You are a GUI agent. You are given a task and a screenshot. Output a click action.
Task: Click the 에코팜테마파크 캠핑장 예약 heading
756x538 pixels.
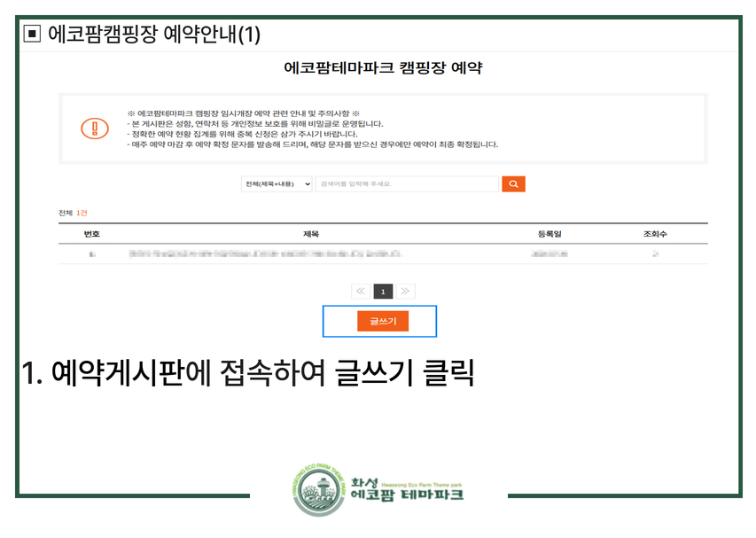click(383, 67)
